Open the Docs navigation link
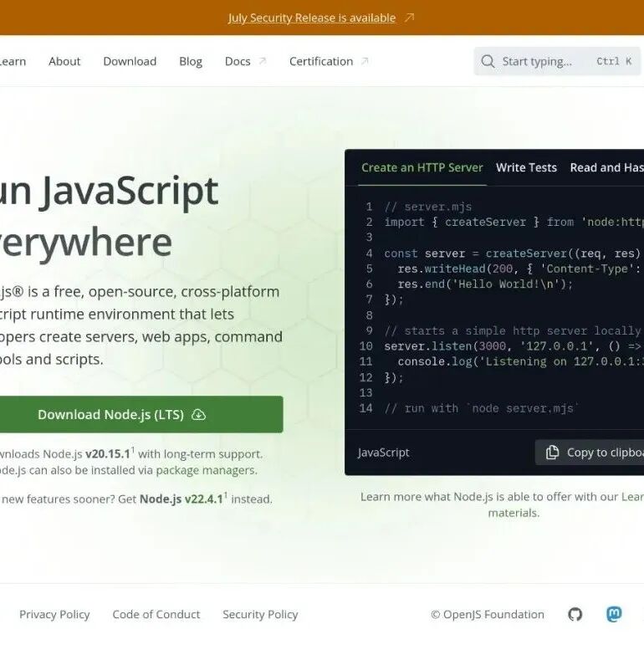This screenshot has height=645, width=644. click(x=238, y=61)
